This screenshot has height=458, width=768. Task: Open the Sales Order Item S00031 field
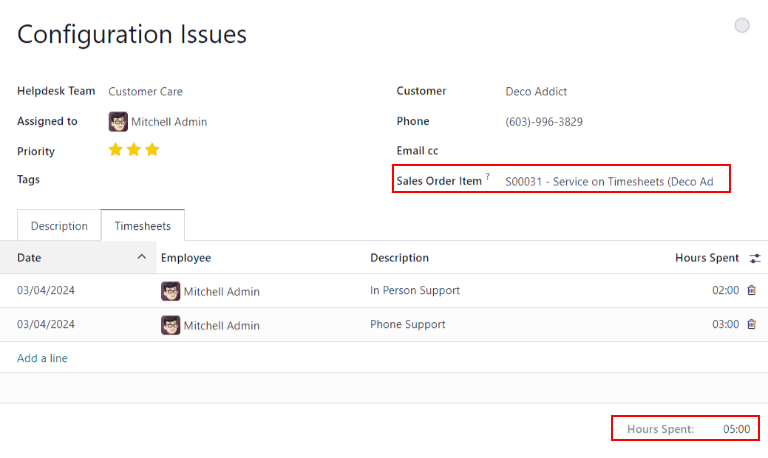(609, 182)
